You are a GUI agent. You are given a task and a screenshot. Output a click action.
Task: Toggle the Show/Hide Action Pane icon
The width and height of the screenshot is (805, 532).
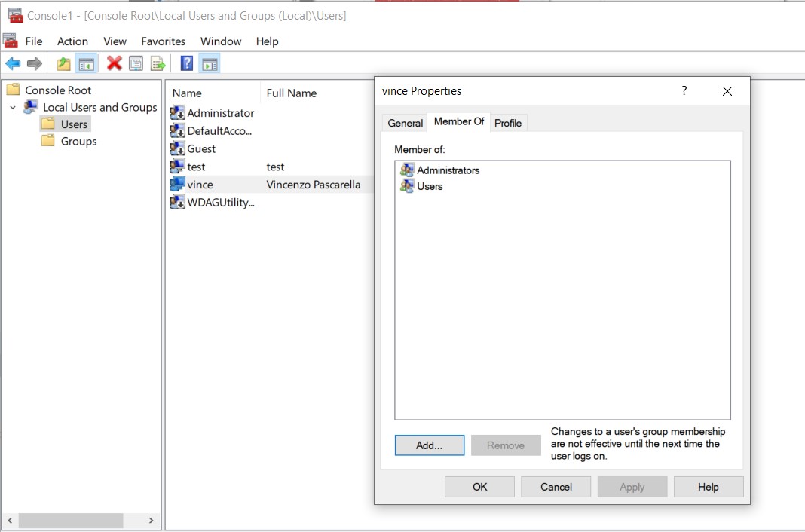click(209, 63)
